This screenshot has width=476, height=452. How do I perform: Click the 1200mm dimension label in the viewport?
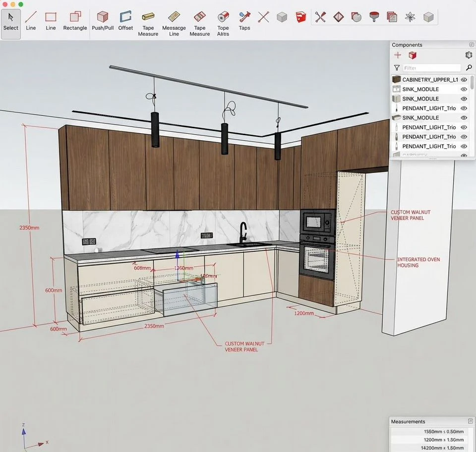(x=303, y=313)
